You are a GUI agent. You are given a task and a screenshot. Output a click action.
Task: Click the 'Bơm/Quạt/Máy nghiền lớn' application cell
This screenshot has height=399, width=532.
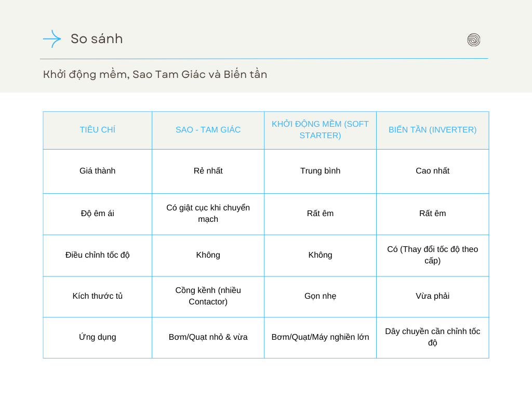click(320, 337)
